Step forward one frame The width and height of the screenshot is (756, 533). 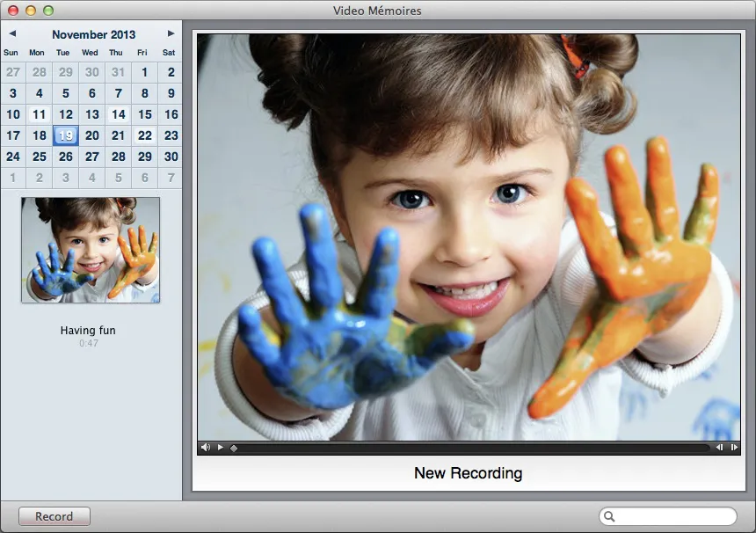734,447
